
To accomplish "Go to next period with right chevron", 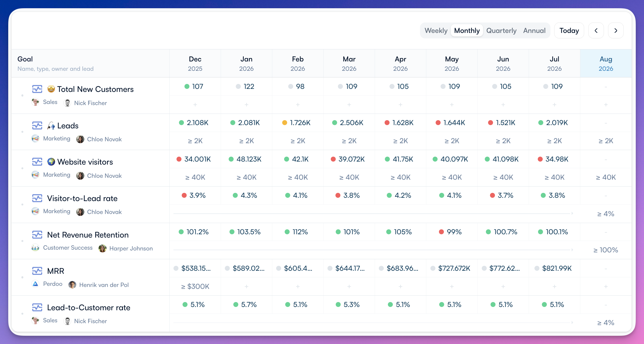I will pos(616,30).
